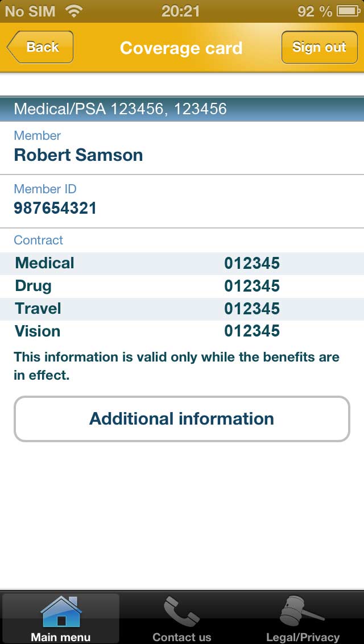Screen dimensions: 364x644
Task: Open the Main menu tab label
Action: click(61, 637)
